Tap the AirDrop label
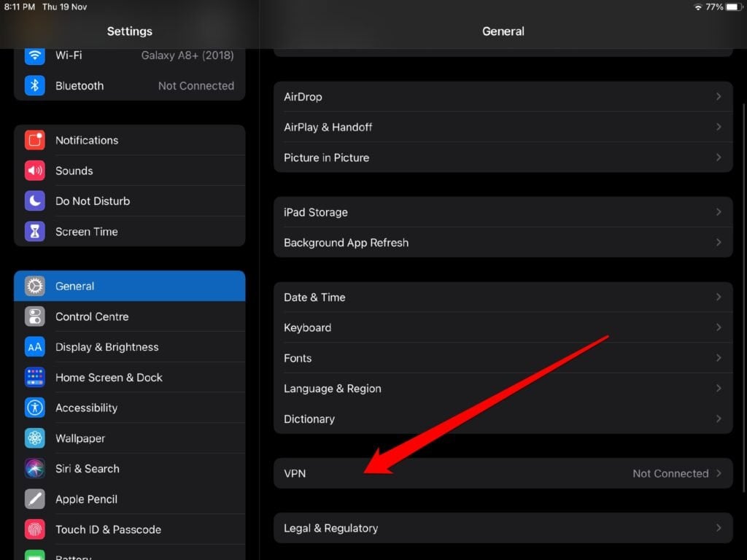The width and height of the screenshot is (747, 560). (x=303, y=97)
